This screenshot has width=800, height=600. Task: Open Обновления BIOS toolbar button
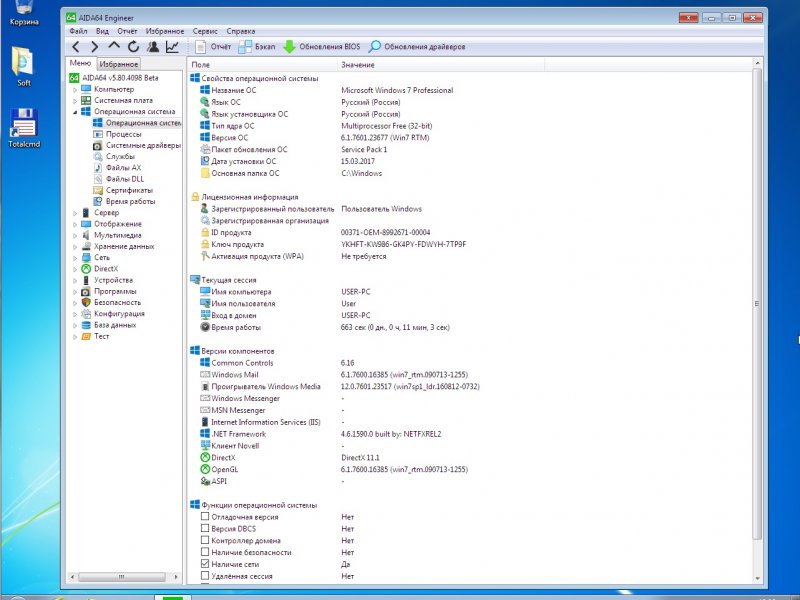tap(321, 47)
